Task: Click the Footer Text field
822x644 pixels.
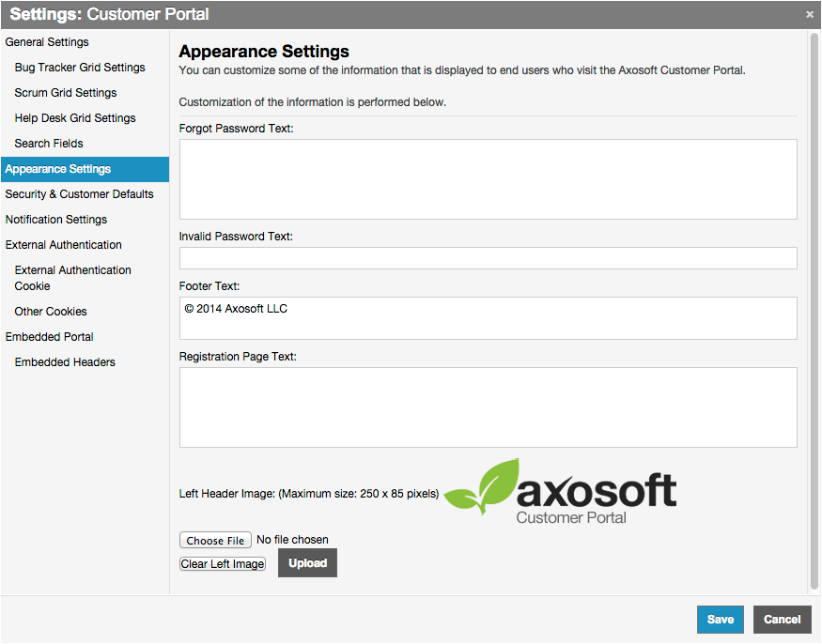Action: (488, 318)
